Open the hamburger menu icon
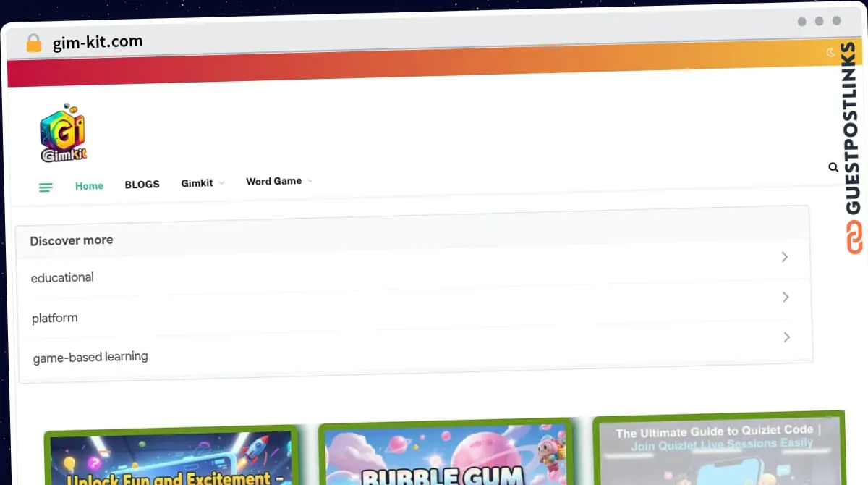 pyautogui.click(x=46, y=187)
